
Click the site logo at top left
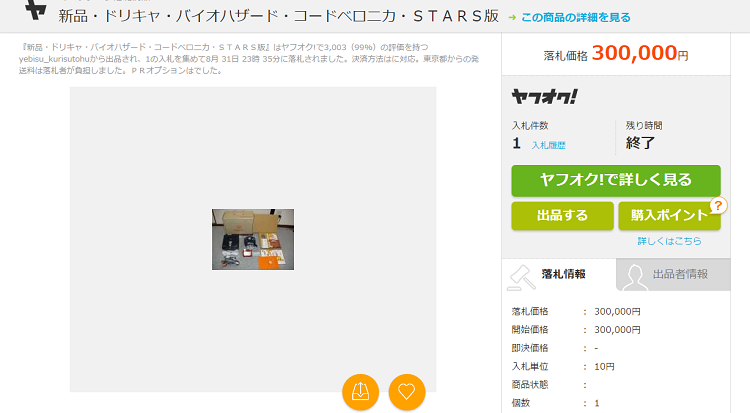[x=36, y=10]
